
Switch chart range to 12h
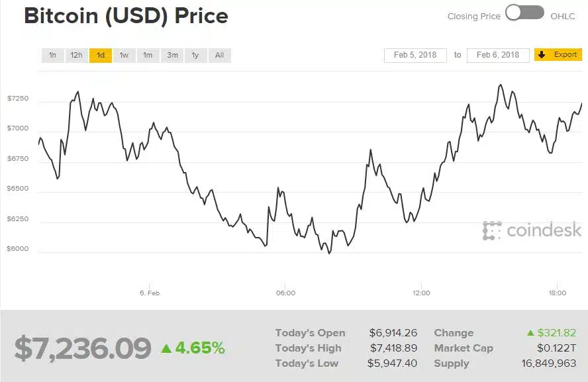click(76, 56)
